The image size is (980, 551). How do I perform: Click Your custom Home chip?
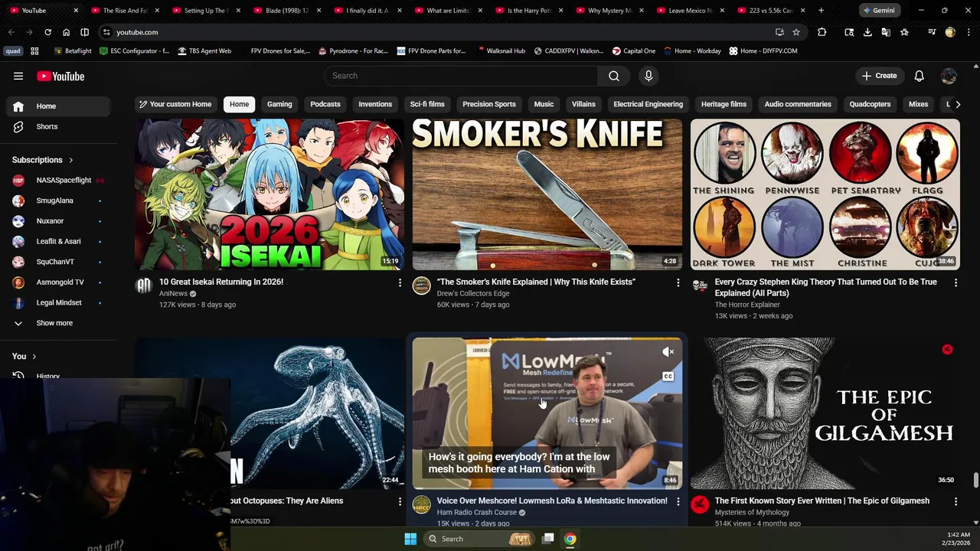(175, 104)
